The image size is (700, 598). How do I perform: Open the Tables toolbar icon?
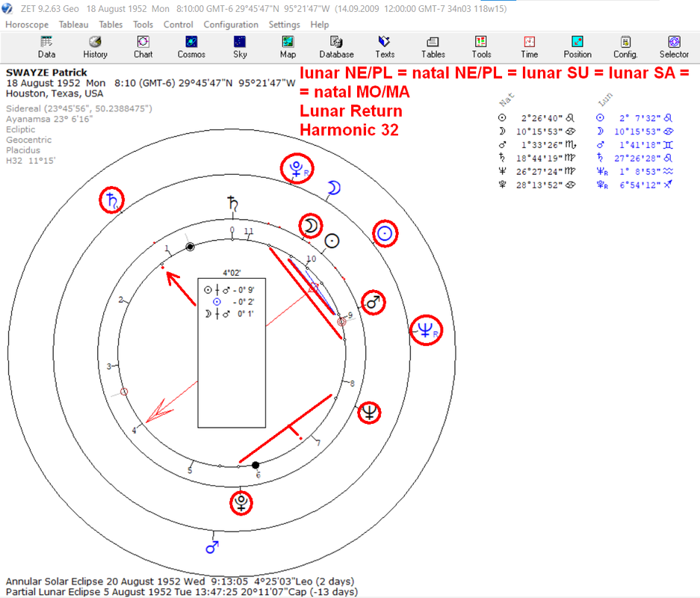click(433, 47)
